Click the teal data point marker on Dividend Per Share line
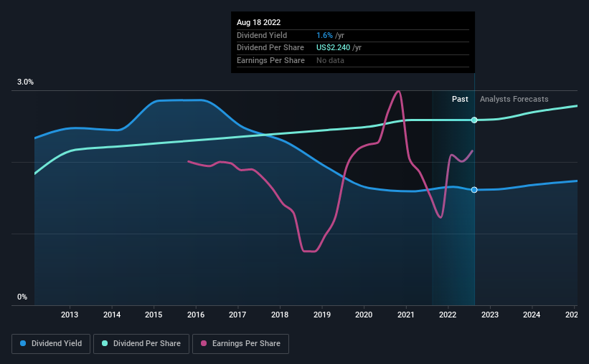 point(474,120)
